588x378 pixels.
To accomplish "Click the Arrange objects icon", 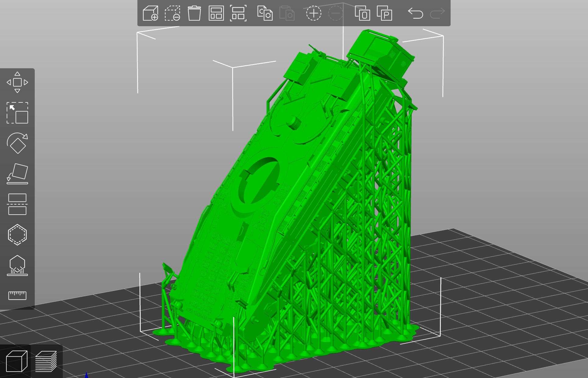I will (x=216, y=13).
